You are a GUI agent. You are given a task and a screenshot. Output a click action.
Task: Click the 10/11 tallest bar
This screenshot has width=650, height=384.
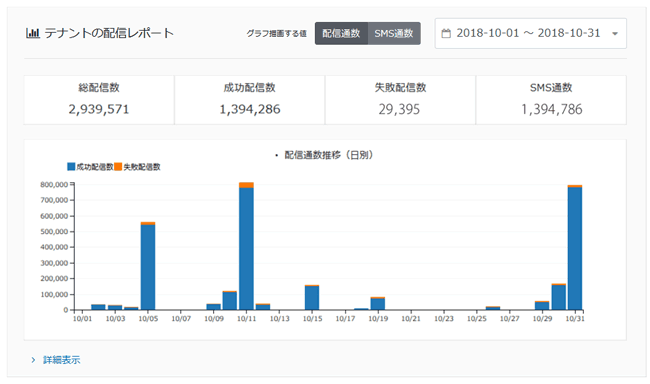(247, 246)
